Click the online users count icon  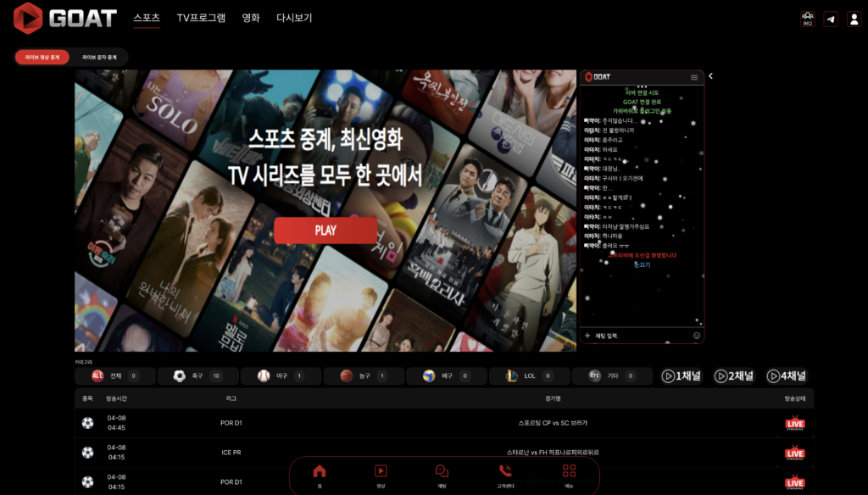807,19
